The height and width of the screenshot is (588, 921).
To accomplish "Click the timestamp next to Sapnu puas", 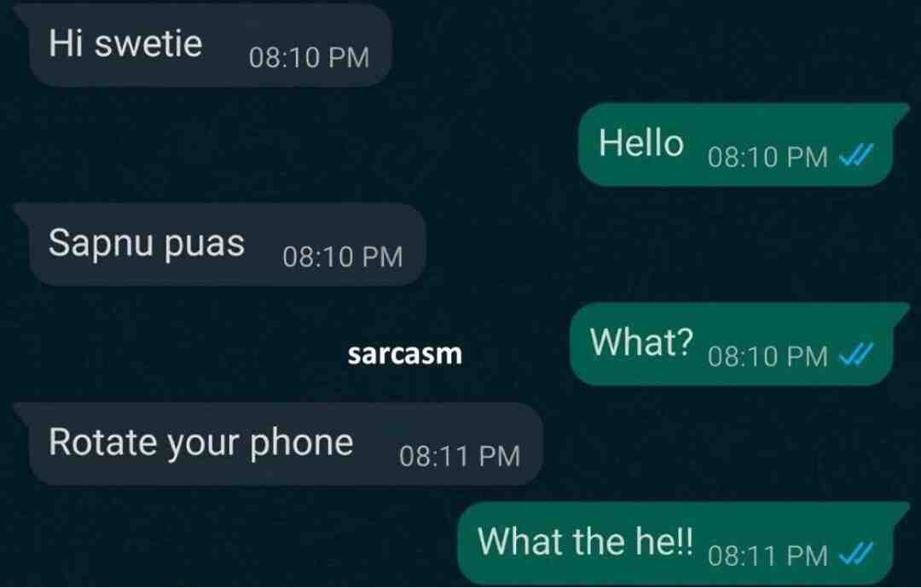I will pos(343,257).
